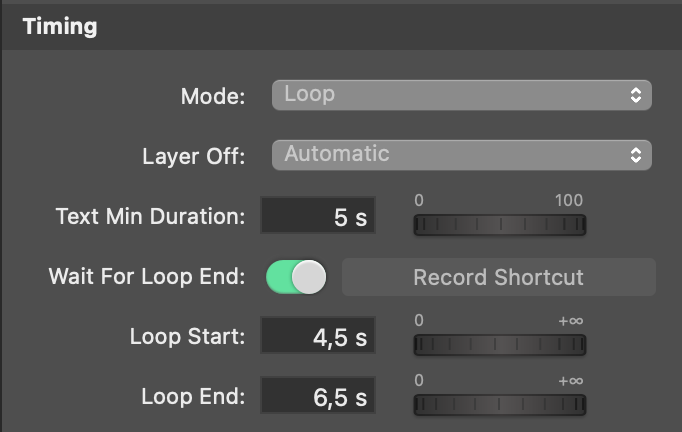Image resolution: width=682 pixels, height=432 pixels.
Task: Click the Timing section header
Action: (60, 27)
